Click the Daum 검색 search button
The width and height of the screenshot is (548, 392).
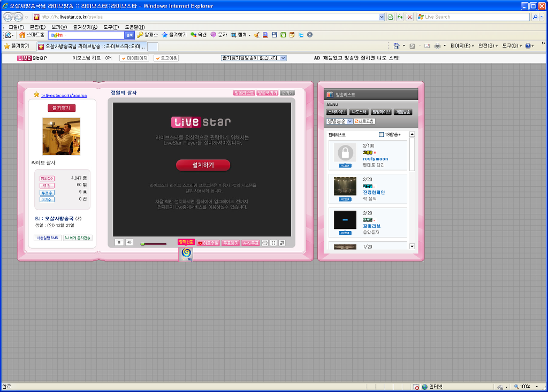click(x=130, y=35)
